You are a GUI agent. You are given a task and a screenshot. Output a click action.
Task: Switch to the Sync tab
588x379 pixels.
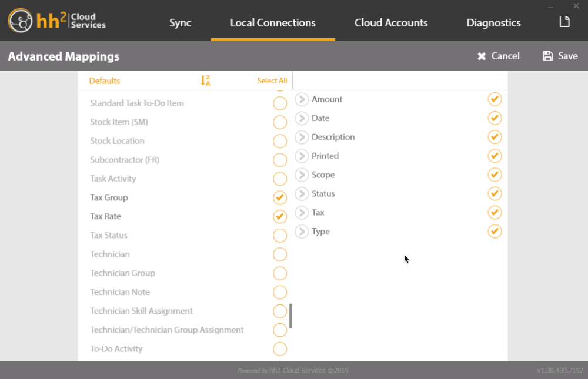(180, 22)
